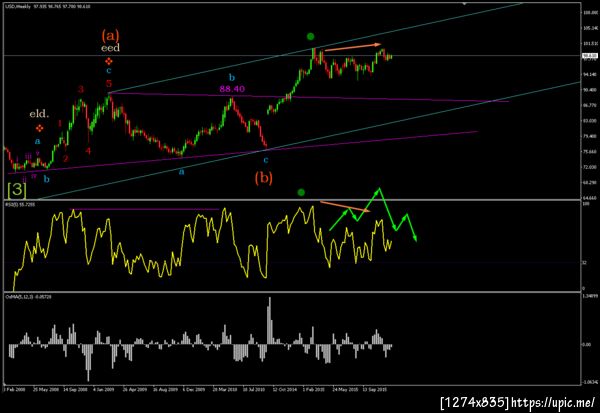Viewport: 600px width, 413px height.
Task: Select the magenta 88.40 price label
Action: tap(232, 89)
